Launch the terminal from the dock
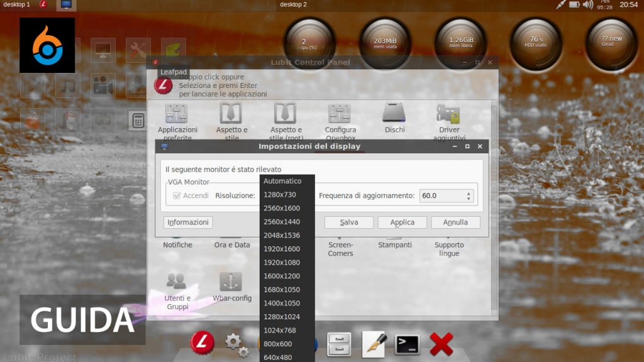The image size is (644, 362). (x=407, y=344)
